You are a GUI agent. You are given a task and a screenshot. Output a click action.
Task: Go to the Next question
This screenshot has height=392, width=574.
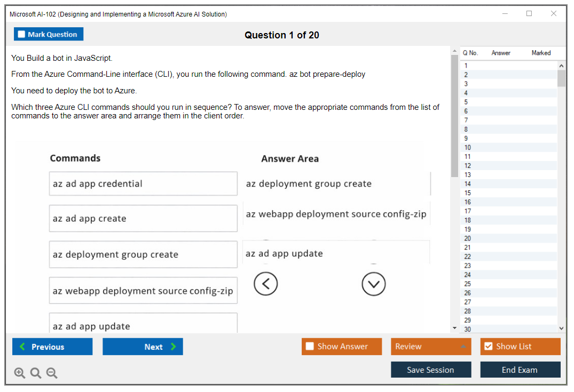[143, 347]
